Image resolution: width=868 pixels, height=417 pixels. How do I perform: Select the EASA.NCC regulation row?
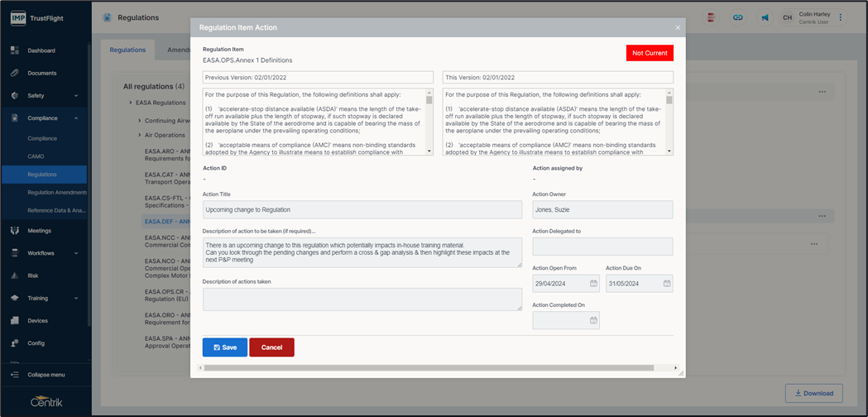click(167, 241)
